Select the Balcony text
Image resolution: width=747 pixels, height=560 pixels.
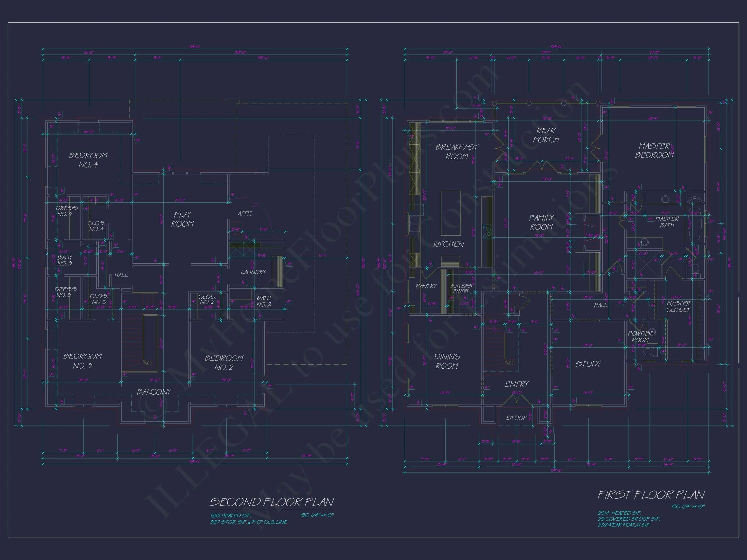click(x=154, y=392)
